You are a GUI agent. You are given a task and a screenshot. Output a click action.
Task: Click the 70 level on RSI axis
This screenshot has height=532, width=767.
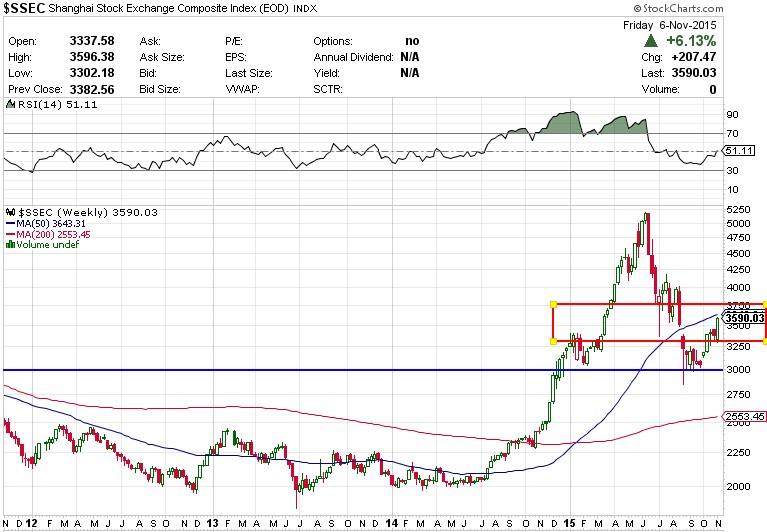pyautogui.click(x=732, y=133)
